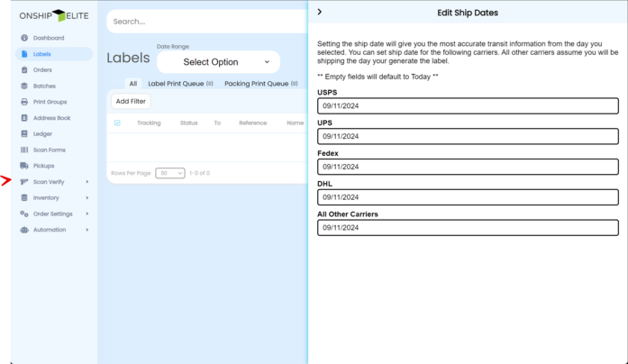
Task: Toggle the select-all checkbox in table header
Action: tap(117, 123)
